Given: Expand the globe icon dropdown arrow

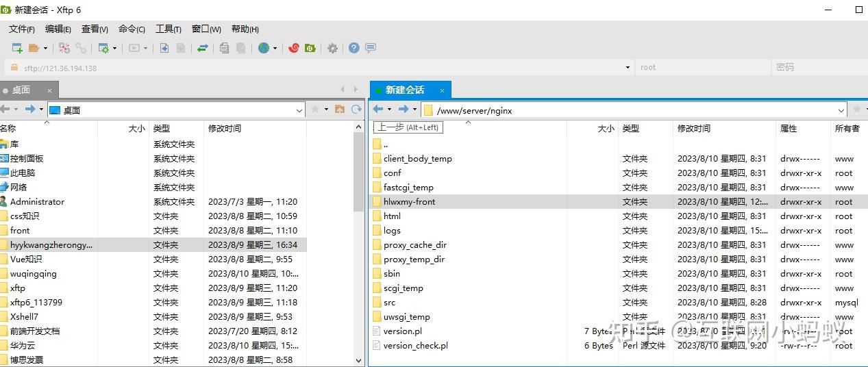Looking at the screenshot, I should pos(275,48).
